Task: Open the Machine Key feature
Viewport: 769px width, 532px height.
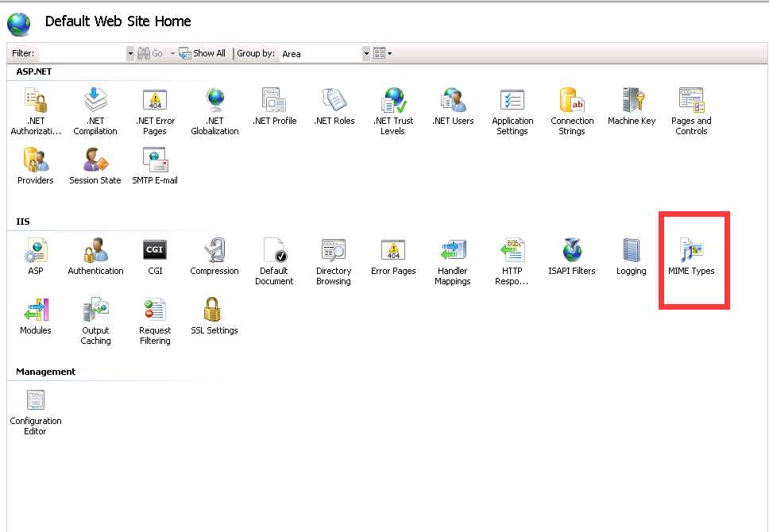Action: pos(632,106)
